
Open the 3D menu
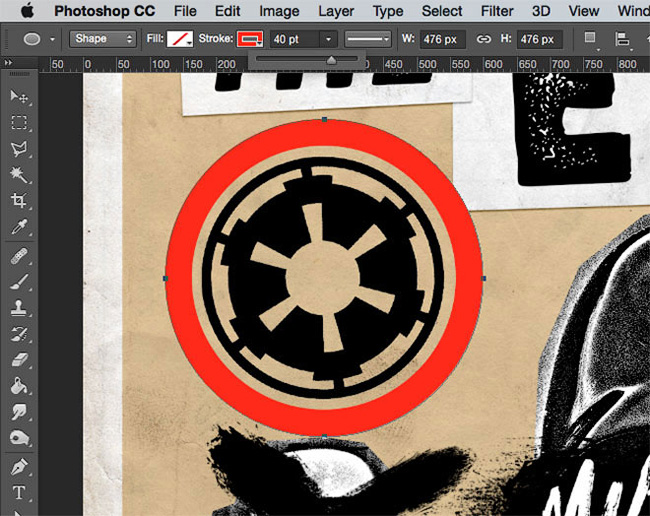(x=541, y=11)
